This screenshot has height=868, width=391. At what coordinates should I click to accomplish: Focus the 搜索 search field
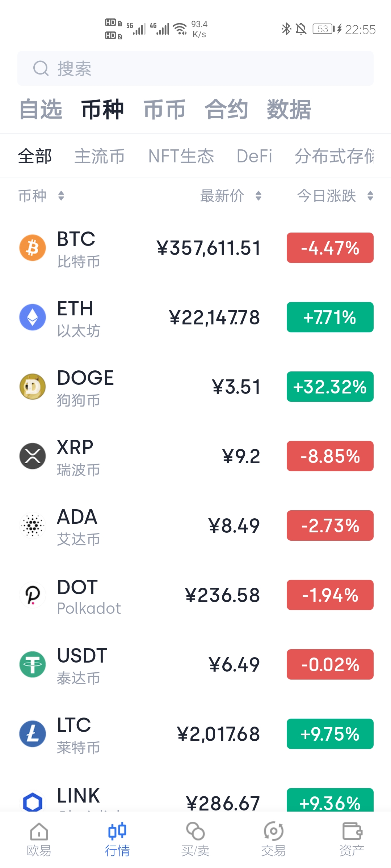point(195,68)
